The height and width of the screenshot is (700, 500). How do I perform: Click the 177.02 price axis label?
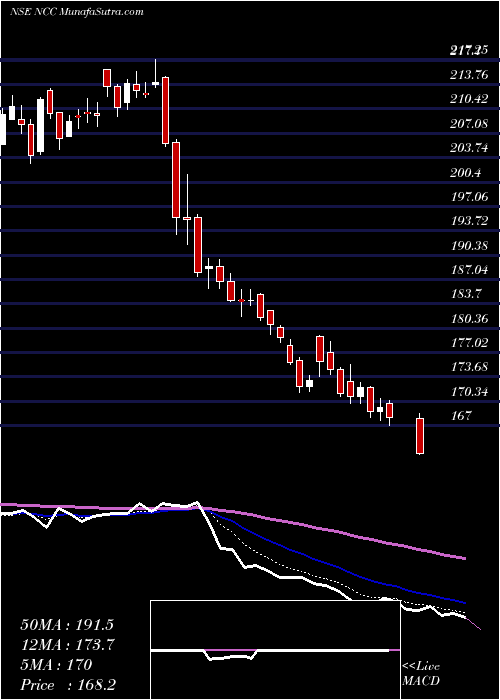point(469,343)
